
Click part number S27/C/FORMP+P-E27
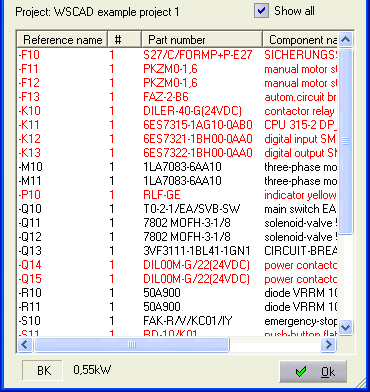pos(198,55)
